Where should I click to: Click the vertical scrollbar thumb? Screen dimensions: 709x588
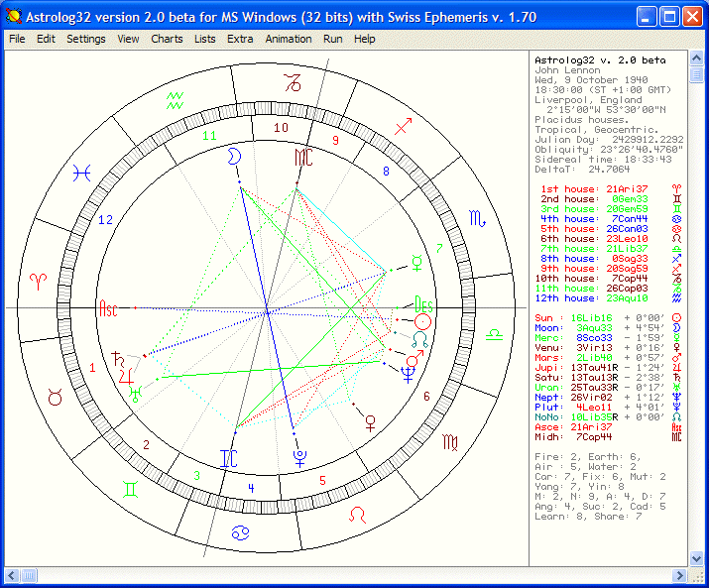click(x=696, y=74)
